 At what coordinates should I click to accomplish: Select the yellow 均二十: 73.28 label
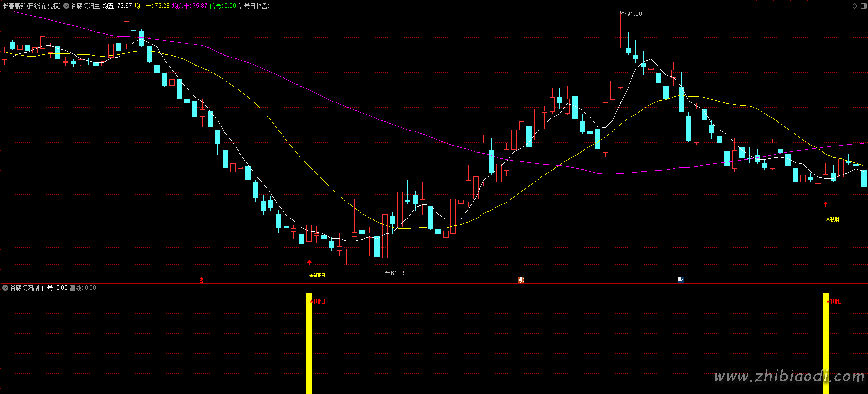152,6
